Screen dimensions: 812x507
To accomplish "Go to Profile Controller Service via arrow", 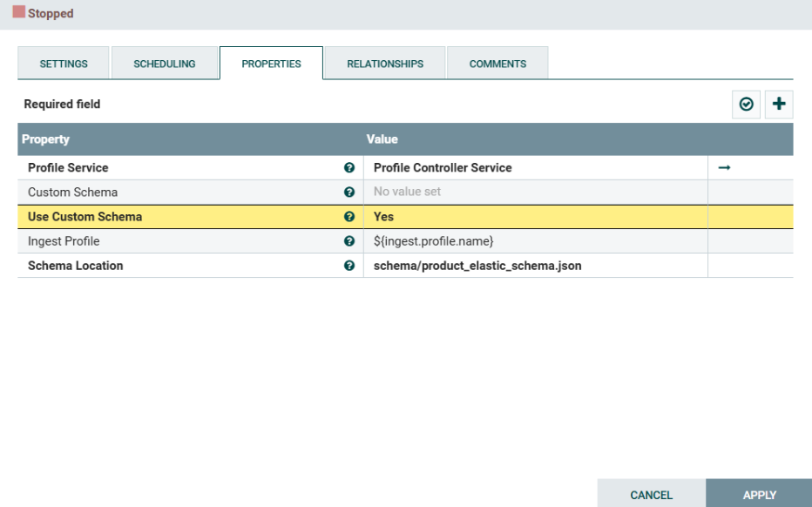I will coord(724,168).
